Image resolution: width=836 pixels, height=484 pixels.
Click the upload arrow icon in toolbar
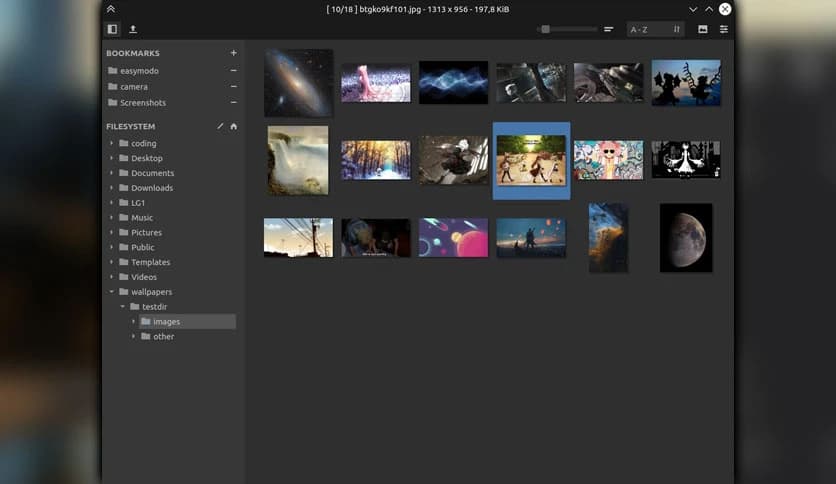(x=133, y=29)
